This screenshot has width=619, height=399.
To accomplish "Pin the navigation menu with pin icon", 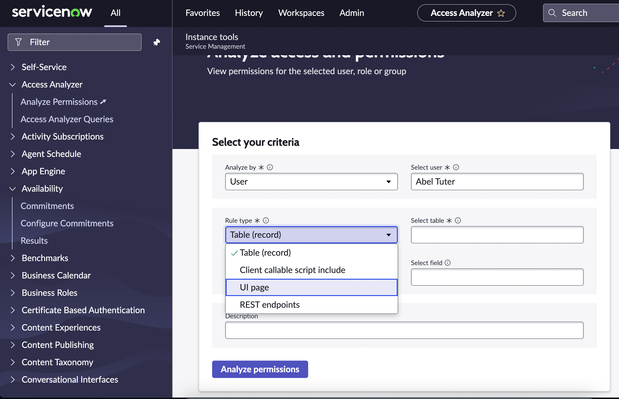I will click(157, 42).
